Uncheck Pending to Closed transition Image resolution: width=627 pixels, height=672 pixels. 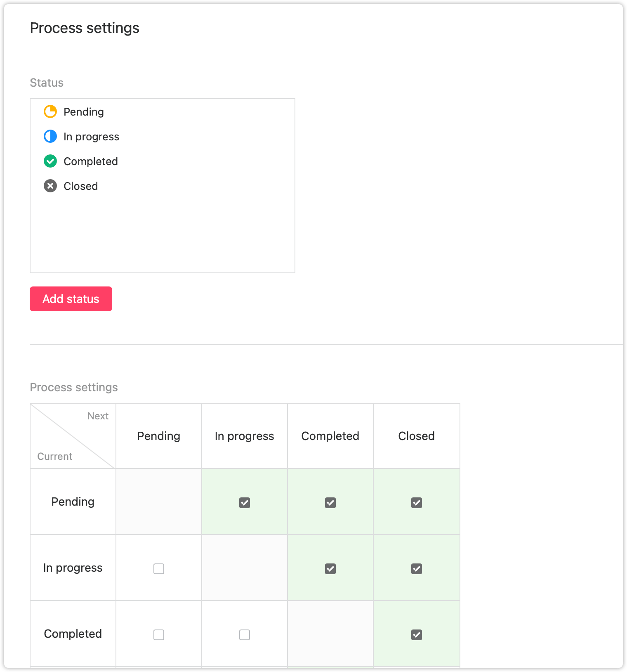[x=417, y=503]
